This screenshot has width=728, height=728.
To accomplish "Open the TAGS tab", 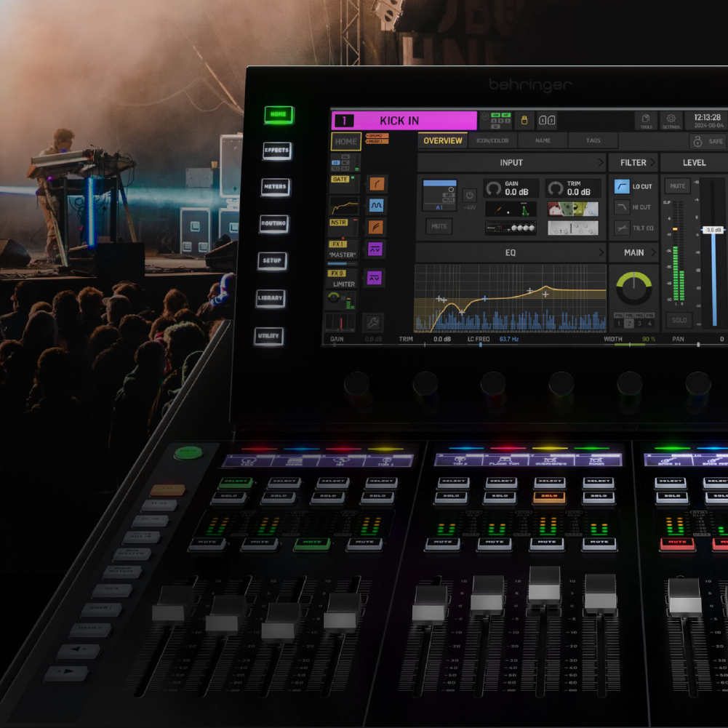I will coord(593,140).
